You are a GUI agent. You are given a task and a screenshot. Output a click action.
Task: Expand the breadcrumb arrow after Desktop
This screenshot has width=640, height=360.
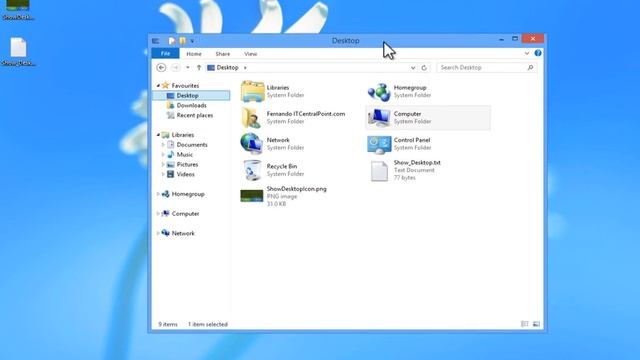point(245,68)
